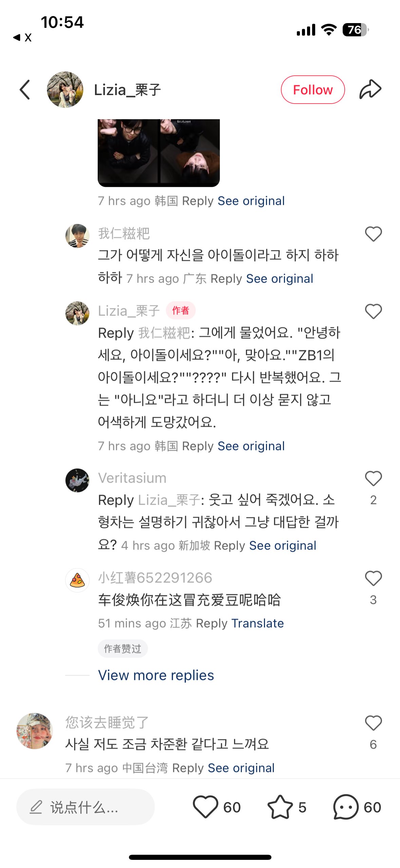Open 您该去睡觉了 user avatar

(35, 731)
